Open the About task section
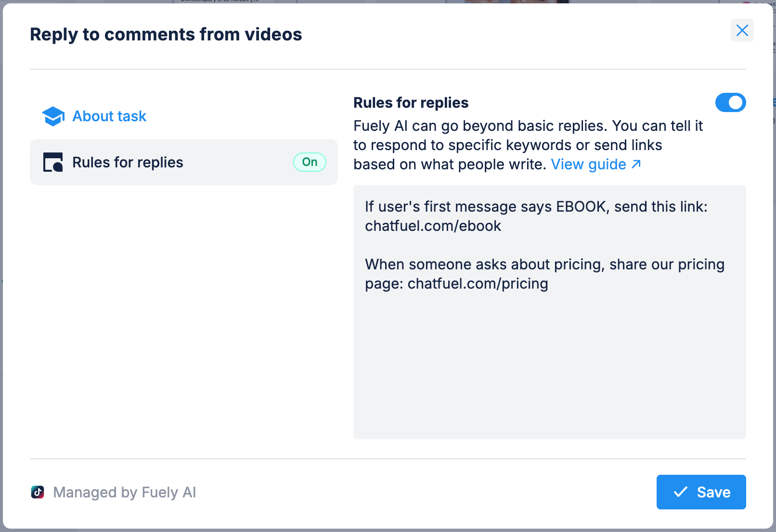The height and width of the screenshot is (532, 776). [x=109, y=116]
